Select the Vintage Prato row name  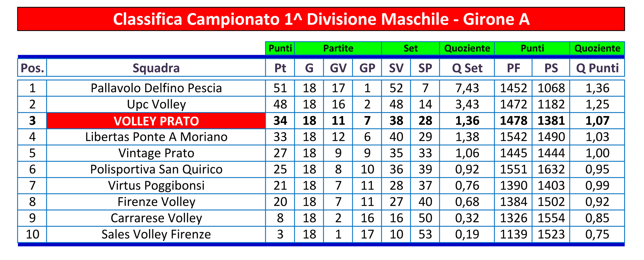pos(156,153)
